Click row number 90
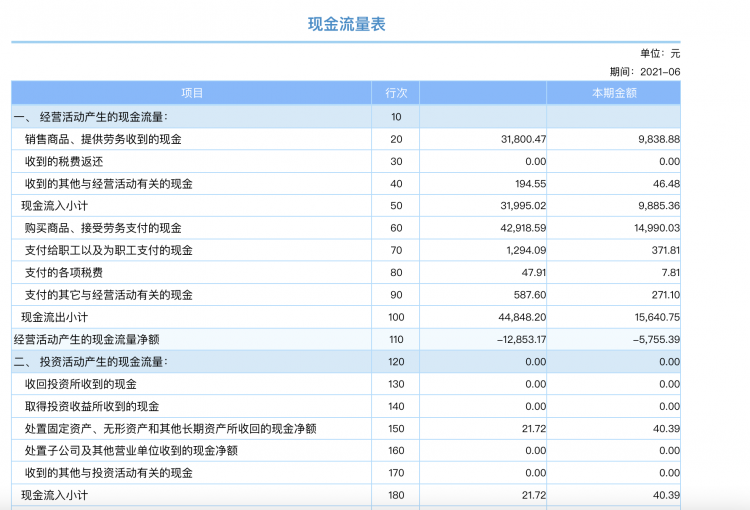750x510 pixels. [x=396, y=295]
